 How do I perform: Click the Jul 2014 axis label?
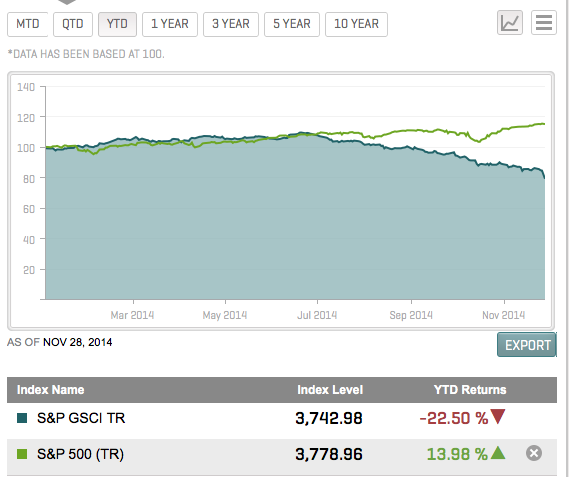(x=317, y=315)
